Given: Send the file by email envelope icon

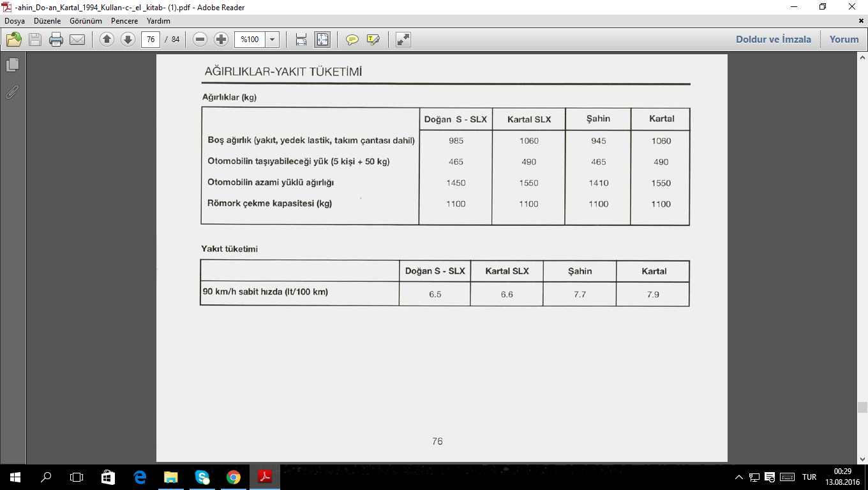Looking at the screenshot, I should point(77,40).
